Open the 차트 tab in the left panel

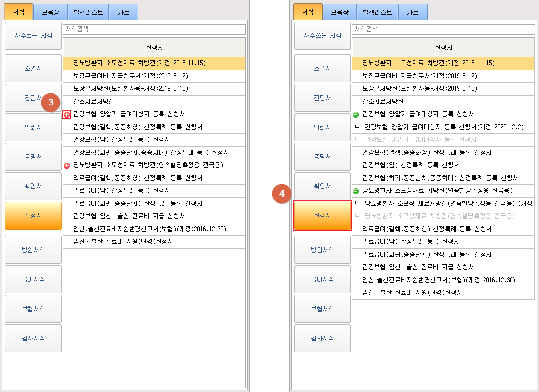point(124,12)
